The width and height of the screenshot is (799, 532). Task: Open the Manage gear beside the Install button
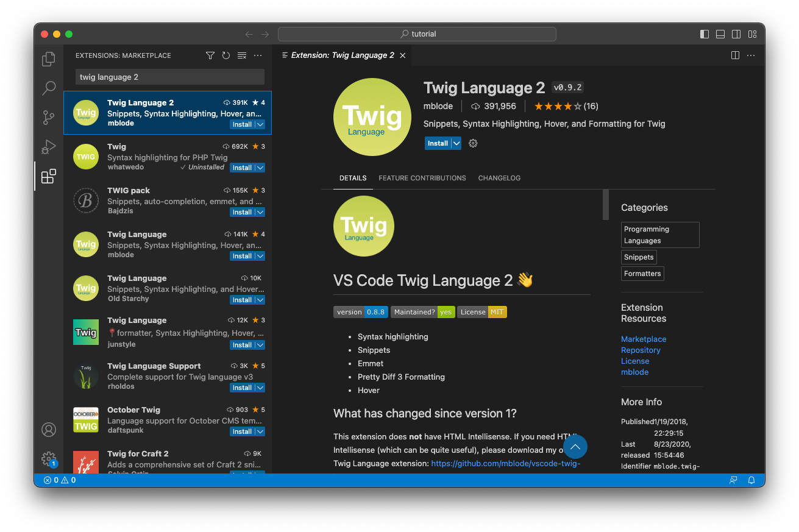point(473,143)
